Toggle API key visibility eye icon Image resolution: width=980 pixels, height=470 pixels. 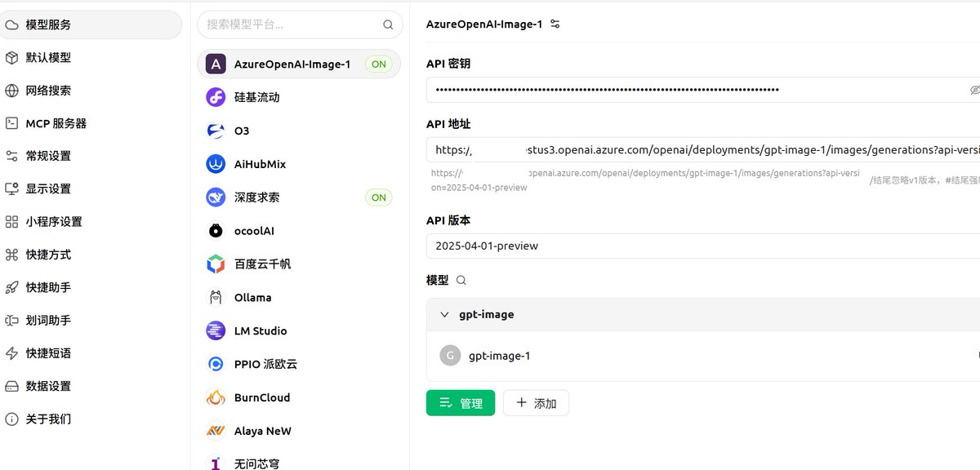tap(974, 90)
